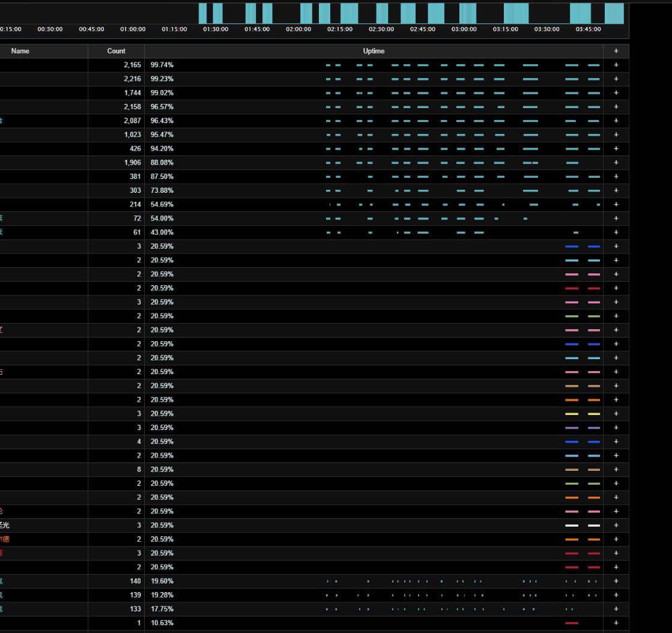The height and width of the screenshot is (633, 672).
Task: Click plus icon on the 1,744 count row
Action: (x=616, y=92)
